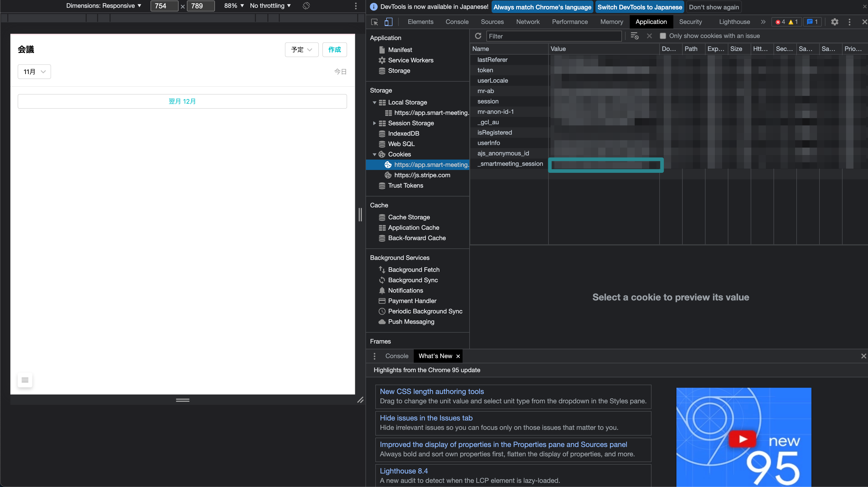Screen dimensions: 868x487
Task: Click the cookie Filter input field
Action: pyautogui.click(x=554, y=36)
